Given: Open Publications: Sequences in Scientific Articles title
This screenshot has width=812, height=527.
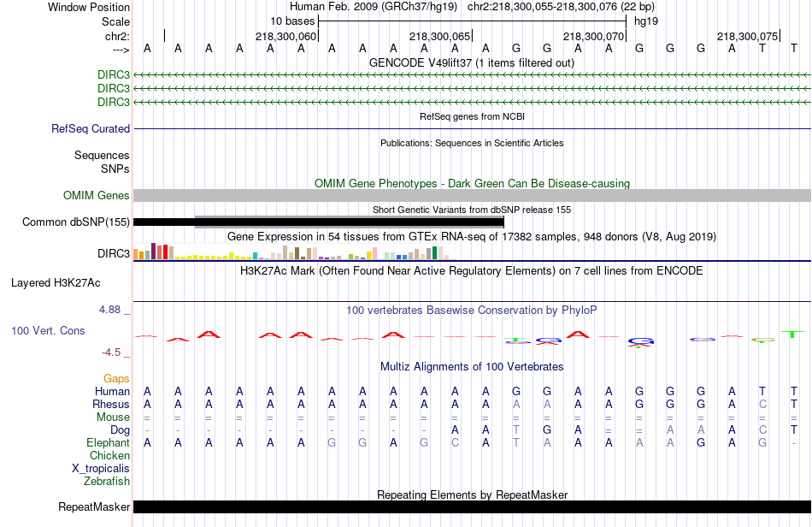Looking at the screenshot, I should pos(472,143).
